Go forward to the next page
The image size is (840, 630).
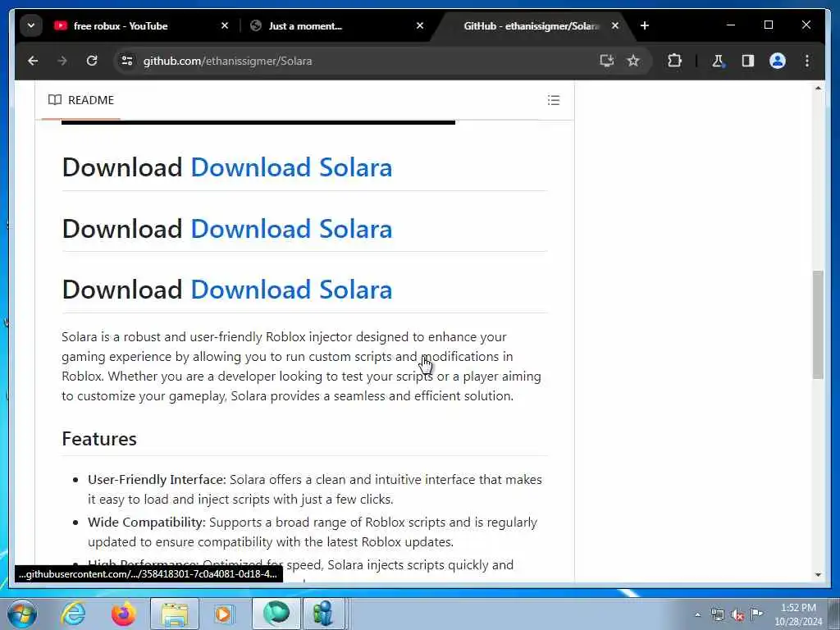(x=62, y=61)
